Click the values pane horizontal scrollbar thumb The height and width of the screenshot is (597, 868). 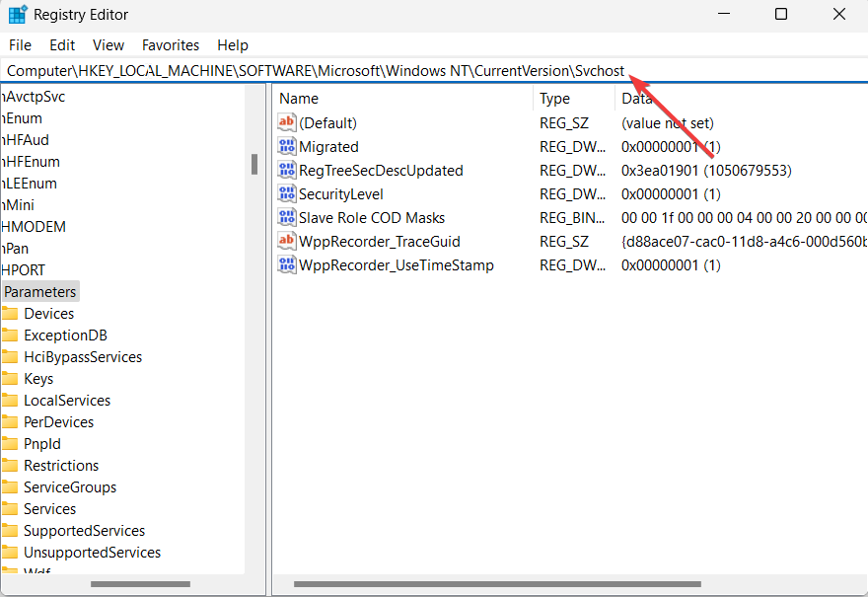pyautogui.click(x=497, y=584)
